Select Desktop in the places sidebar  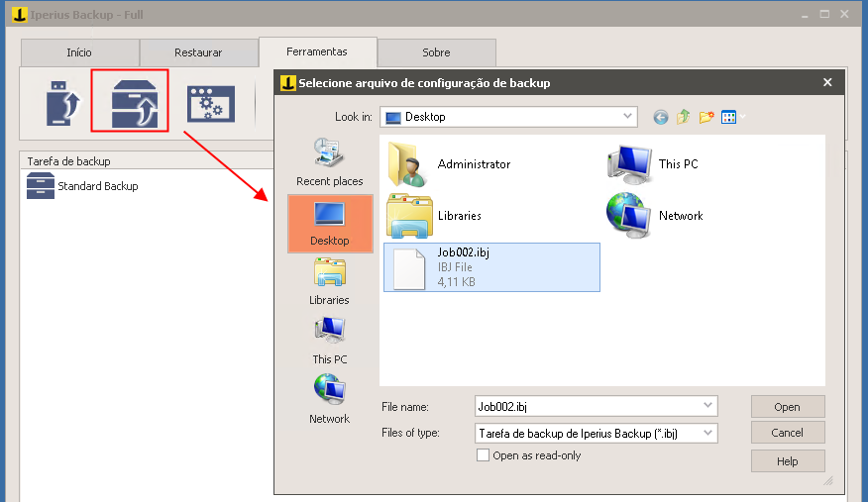click(x=330, y=224)
